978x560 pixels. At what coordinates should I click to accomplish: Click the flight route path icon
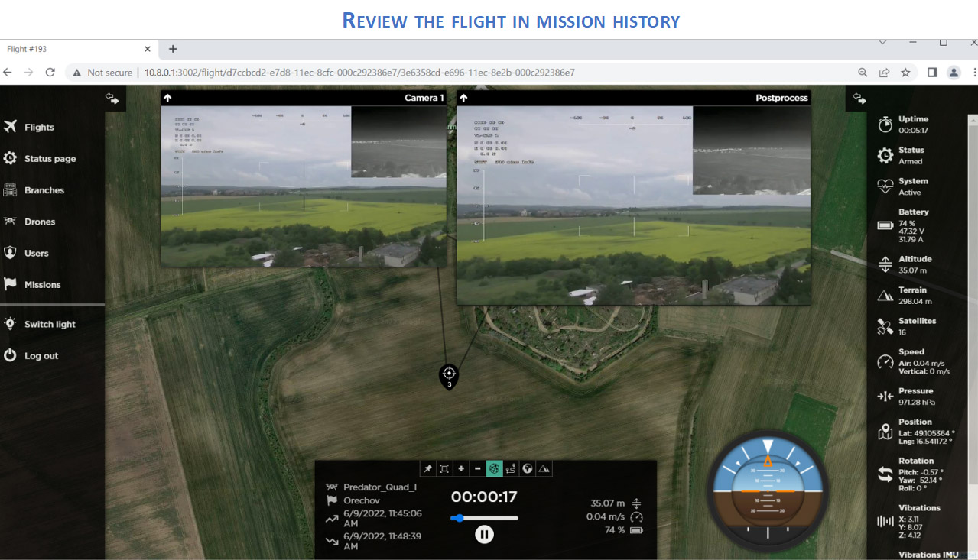point(511,468)
